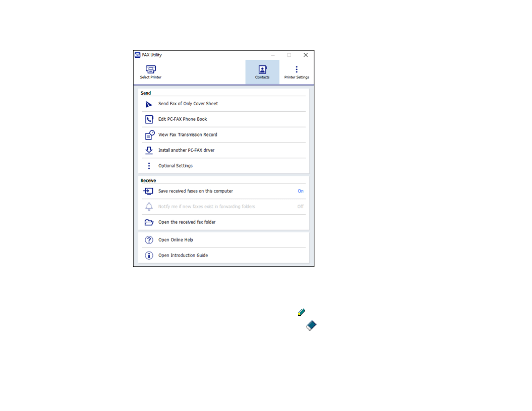532x411 pixels.
Task: Click the Edit PC-FAX Phone Book icon
Action: [149, 119]
